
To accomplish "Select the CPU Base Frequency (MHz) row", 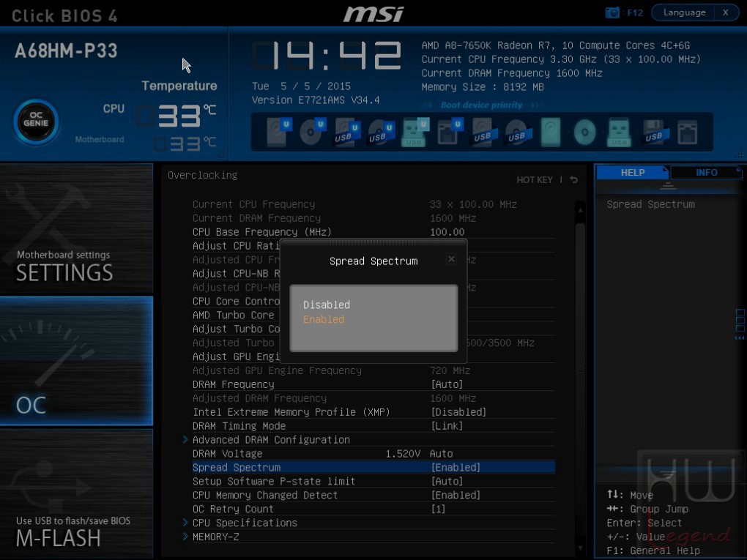I will pos(373,232).
